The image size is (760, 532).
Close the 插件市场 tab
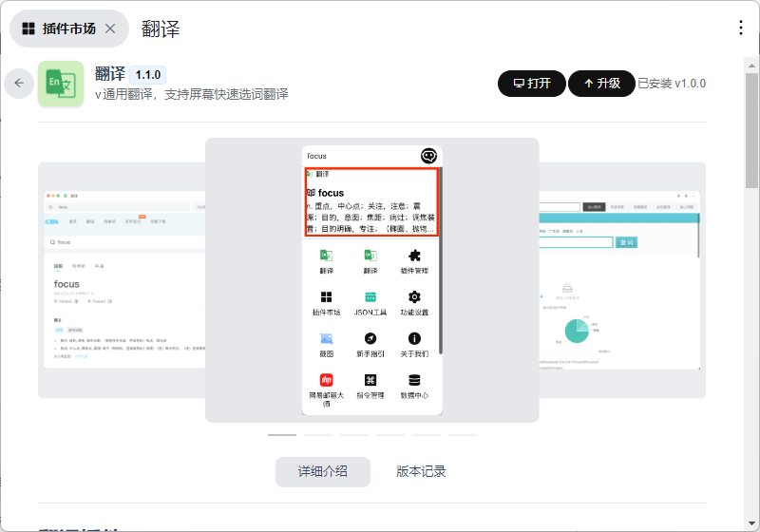(x=110, y=28)
